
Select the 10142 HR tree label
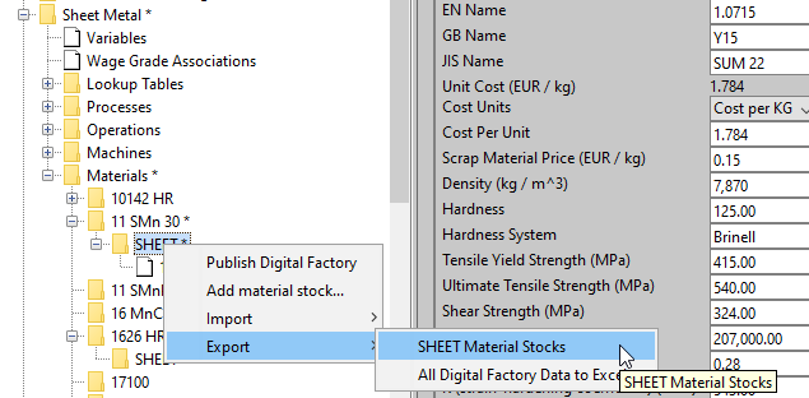coord(142,199)
